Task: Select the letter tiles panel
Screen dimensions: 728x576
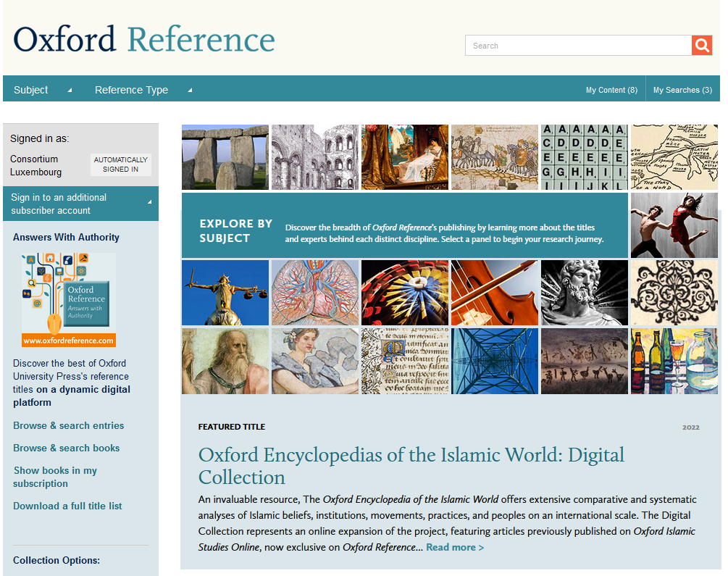Action: point(585,157)
